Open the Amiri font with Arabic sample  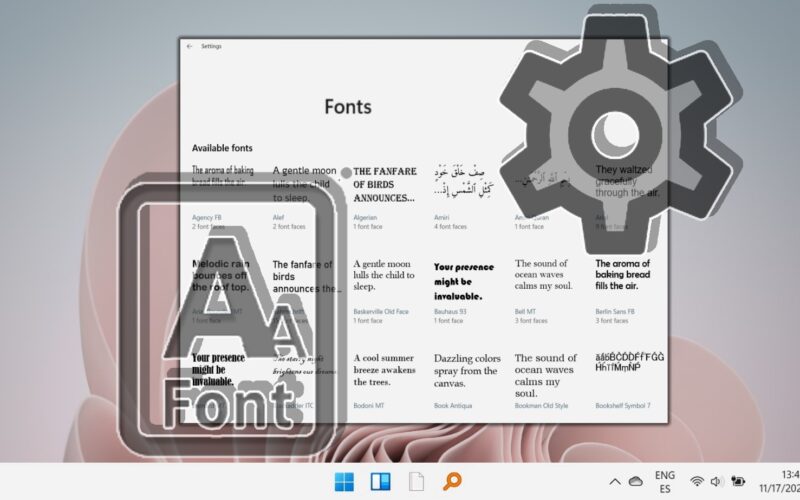tap(464, 197)
